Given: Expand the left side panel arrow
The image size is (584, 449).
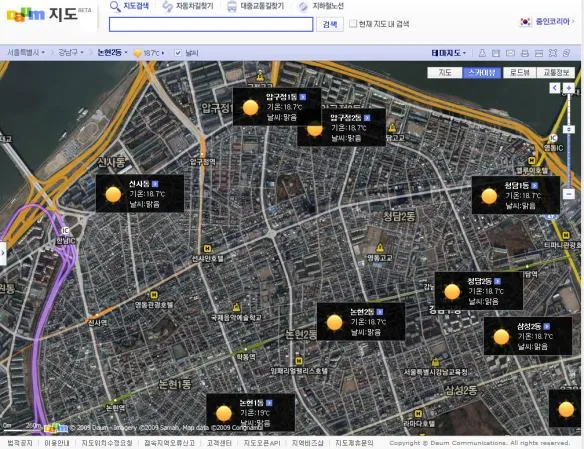Looking at the screenshot, I should (x=3, y=253).
